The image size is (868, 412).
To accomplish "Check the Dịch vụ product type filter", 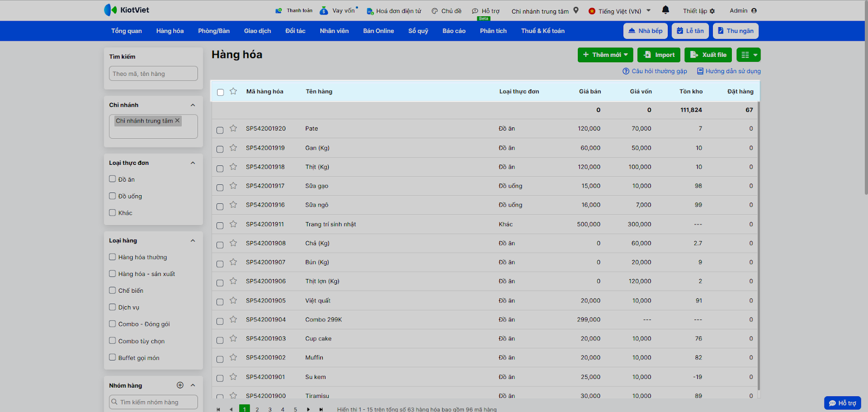I will (x=112, y=307).
